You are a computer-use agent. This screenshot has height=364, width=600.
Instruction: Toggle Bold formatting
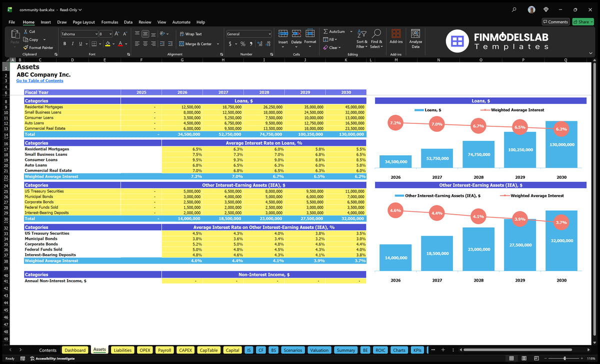[x=65, y=44]
